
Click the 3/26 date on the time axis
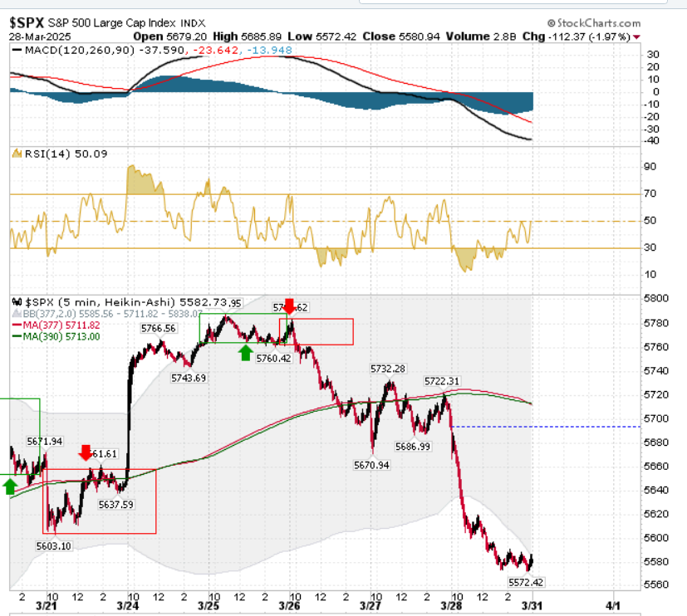289,606
